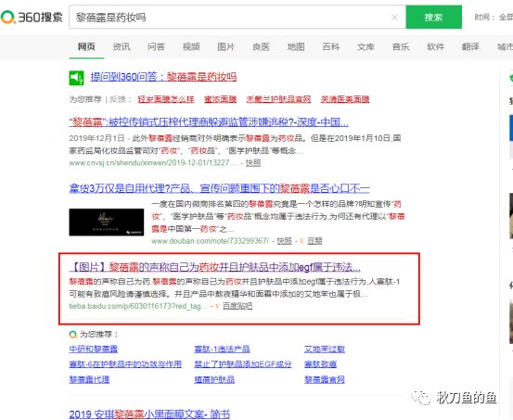Click the 反馈 feedback link
Image resolution: width=513 pixels, height=420 pixels.
point(118,99)
